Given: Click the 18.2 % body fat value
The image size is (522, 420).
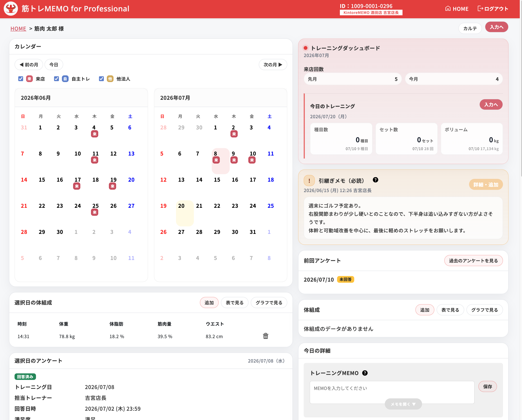Looking at the screenshot, I should 117,336.
